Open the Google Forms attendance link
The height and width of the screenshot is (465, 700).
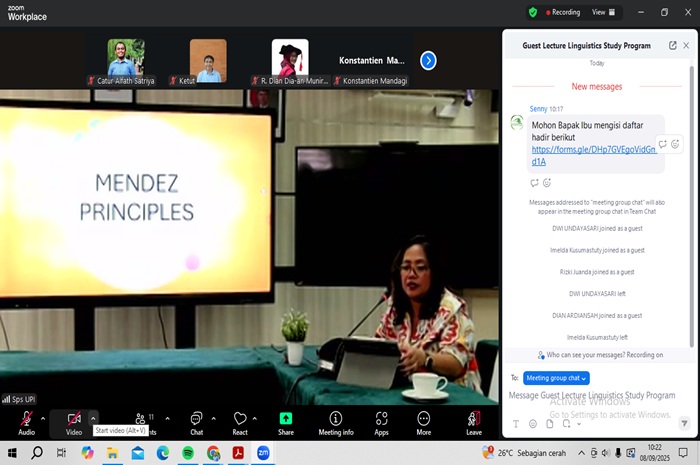pos(593,154)
